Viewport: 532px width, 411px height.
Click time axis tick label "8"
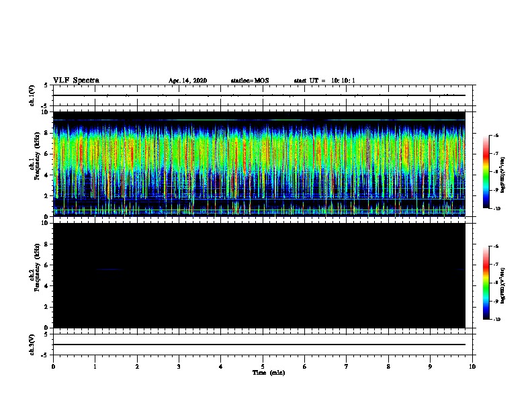(388, 367)
